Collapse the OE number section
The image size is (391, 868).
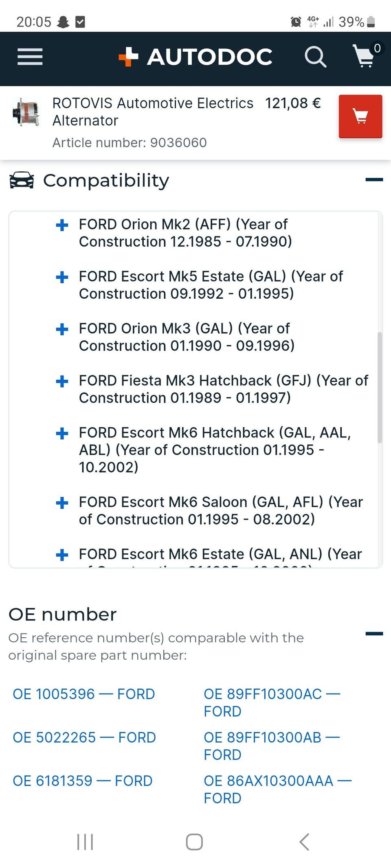374,633
